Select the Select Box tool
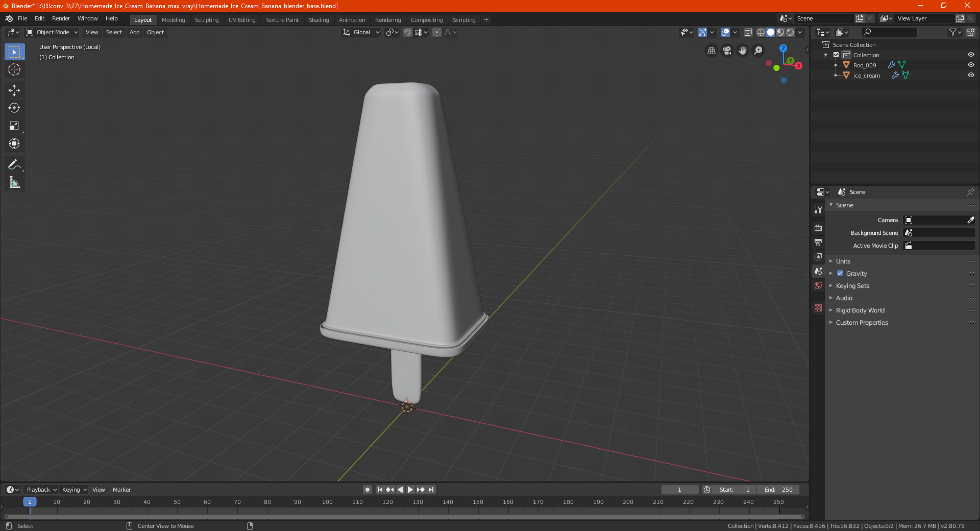Viewport: 980px width, 531px height. 14,52
